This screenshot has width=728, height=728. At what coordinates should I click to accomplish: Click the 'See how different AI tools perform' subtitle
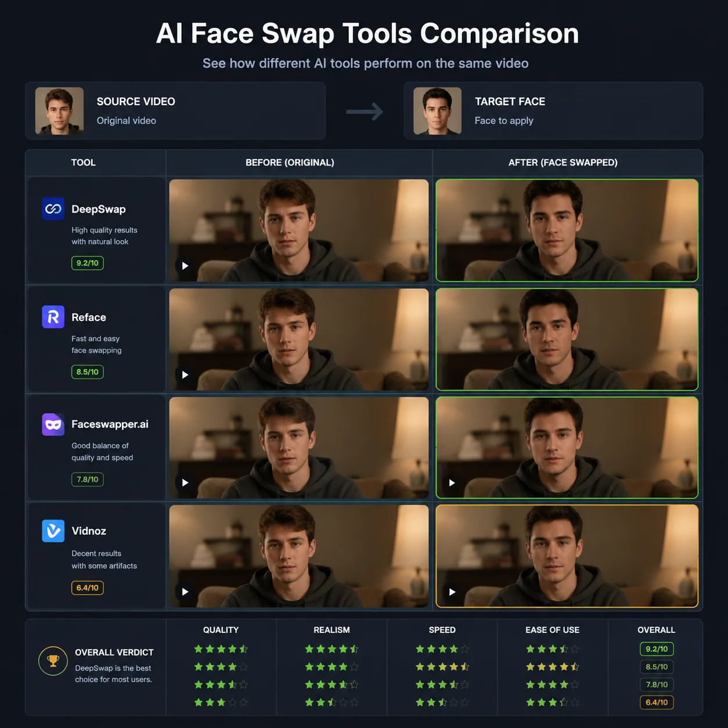(x=365, y=63)
